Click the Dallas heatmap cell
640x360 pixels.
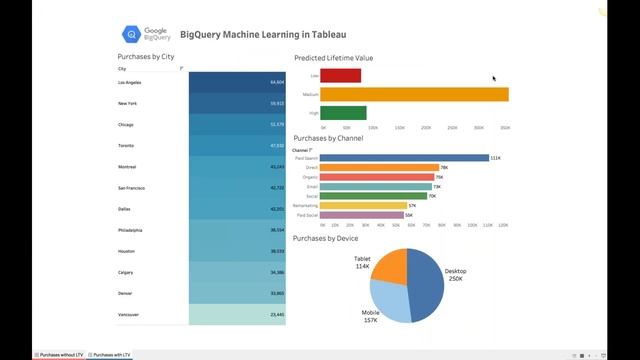(x=237, y=209)
